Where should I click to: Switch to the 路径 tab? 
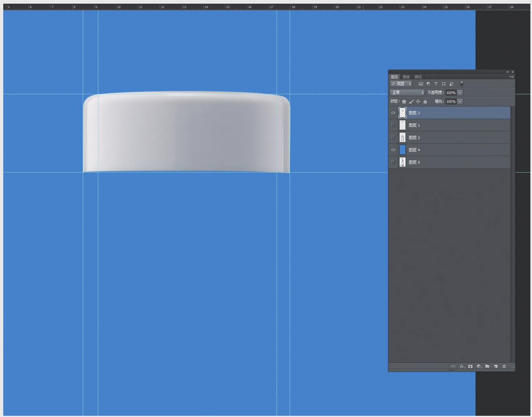[x=418, y=77]
